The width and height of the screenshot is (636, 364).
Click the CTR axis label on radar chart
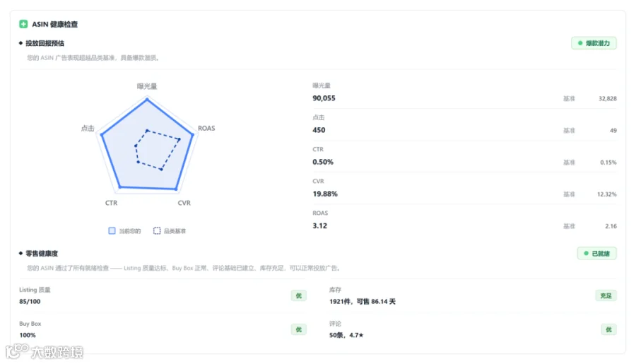click(111, 203)
